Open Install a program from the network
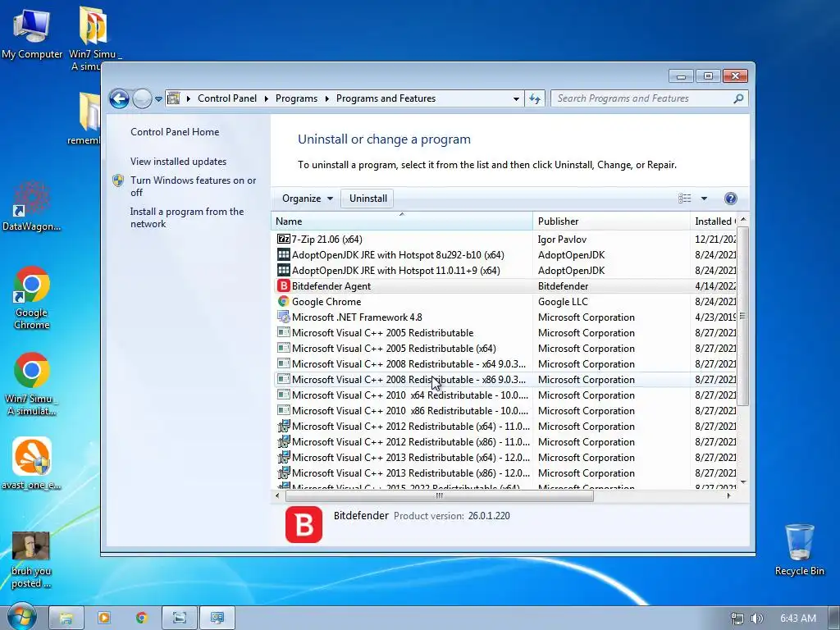The width and height of the screenshot is (840, 630). (186, 217)
